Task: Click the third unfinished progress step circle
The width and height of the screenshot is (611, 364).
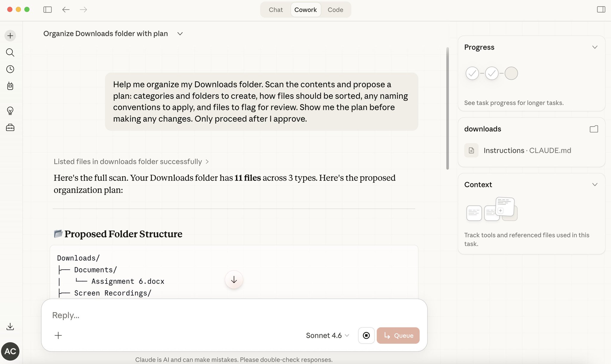Action: pos(511,73)
